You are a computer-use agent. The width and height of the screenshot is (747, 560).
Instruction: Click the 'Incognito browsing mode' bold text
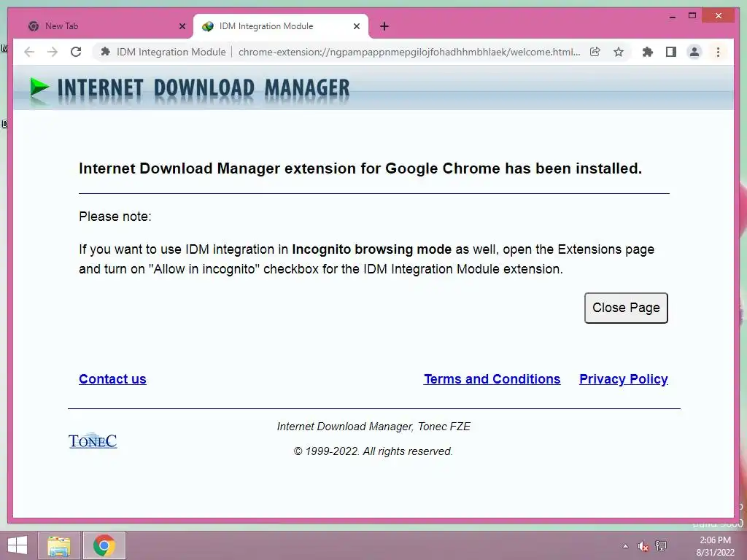tap(371, 249)
